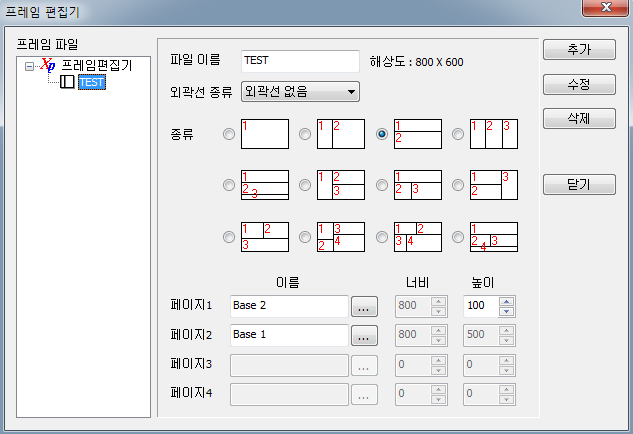Decrease 페이지1 높이 value with down arrow

click(506, 311)
